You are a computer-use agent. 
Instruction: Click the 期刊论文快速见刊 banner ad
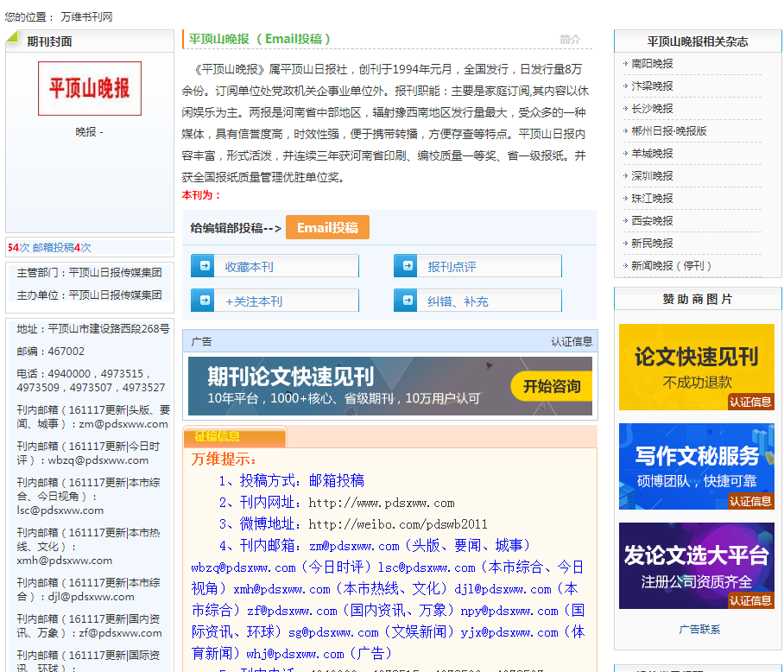tap(390, 386)
